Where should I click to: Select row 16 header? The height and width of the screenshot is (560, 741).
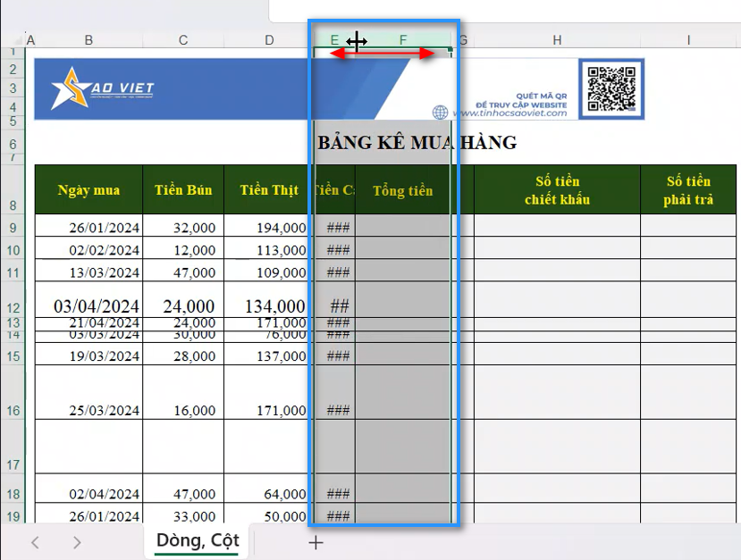[x=13, y=411]
